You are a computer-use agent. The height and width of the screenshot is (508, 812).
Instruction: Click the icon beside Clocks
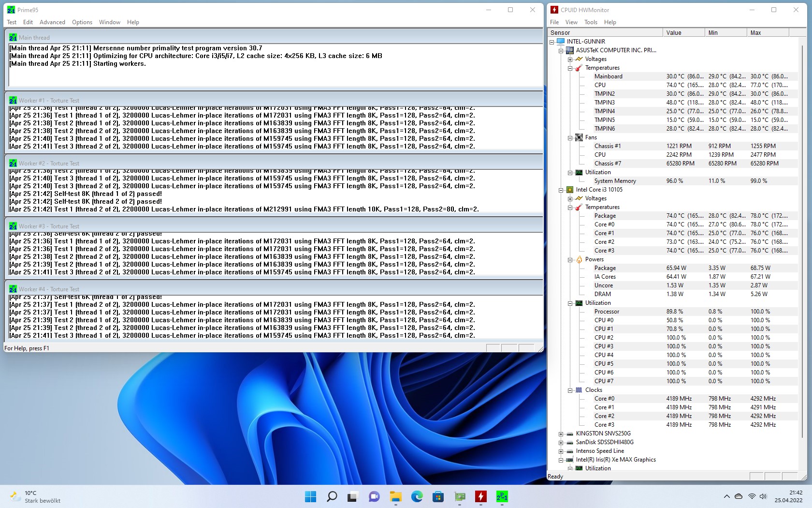[579, 390]
